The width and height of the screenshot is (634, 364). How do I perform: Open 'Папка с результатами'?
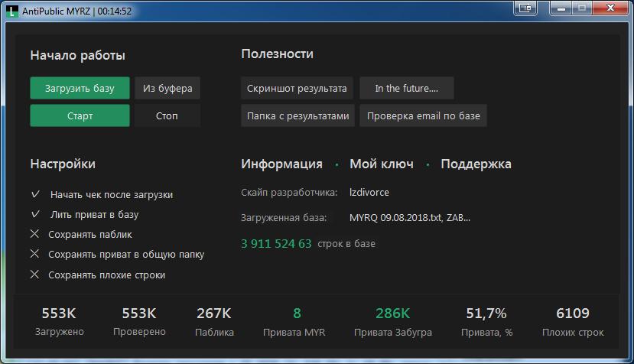pyautogui.click(x=297, y=116)
